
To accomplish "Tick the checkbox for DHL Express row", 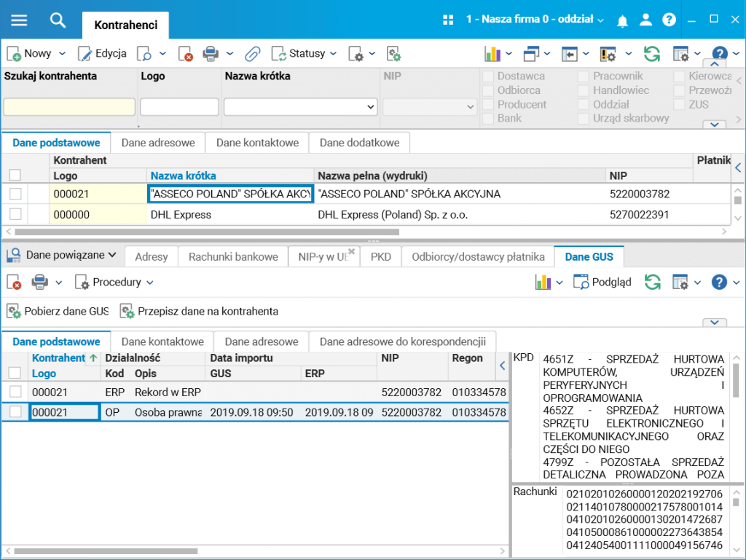I will [15, 214].
